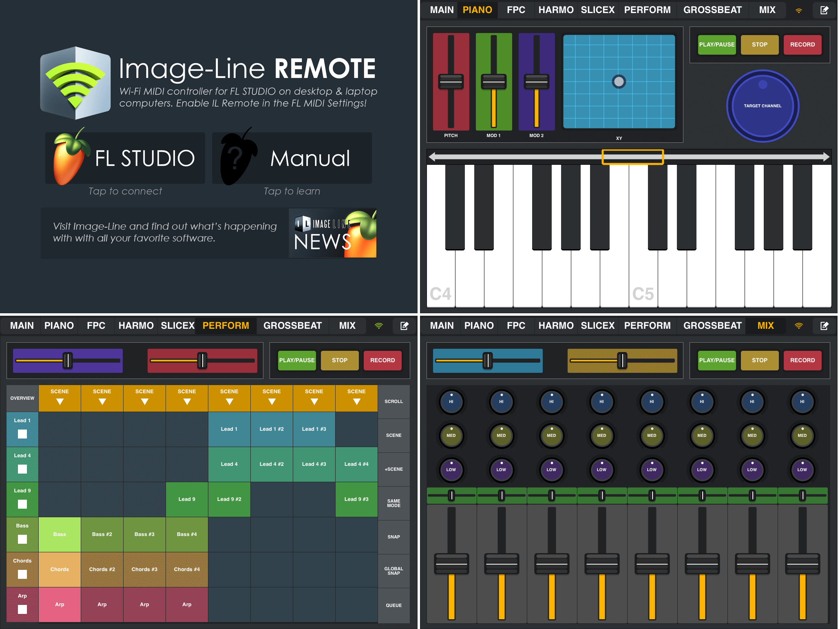Click the edit pencil icon in Piano panel

click(x=824, y=10)
